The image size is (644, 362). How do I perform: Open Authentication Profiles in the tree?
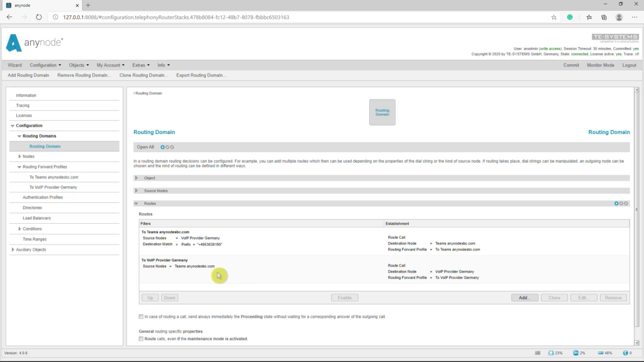click(43, 197)
